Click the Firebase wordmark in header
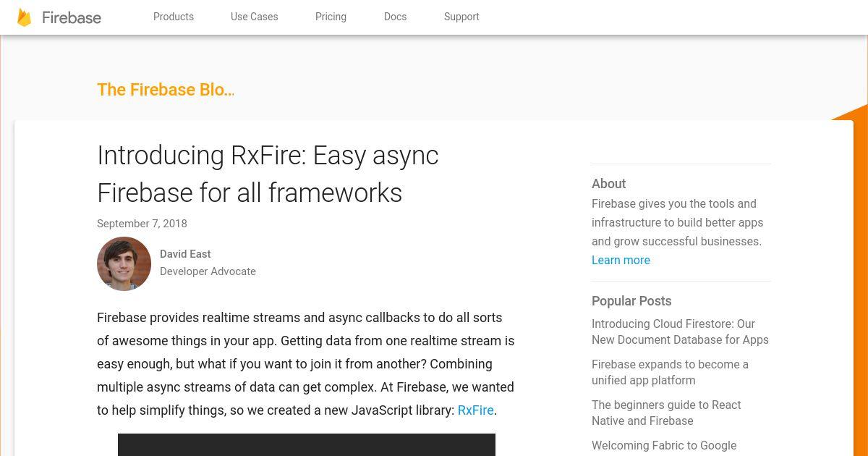Screen dimensions: 868x456 [72, 17]
